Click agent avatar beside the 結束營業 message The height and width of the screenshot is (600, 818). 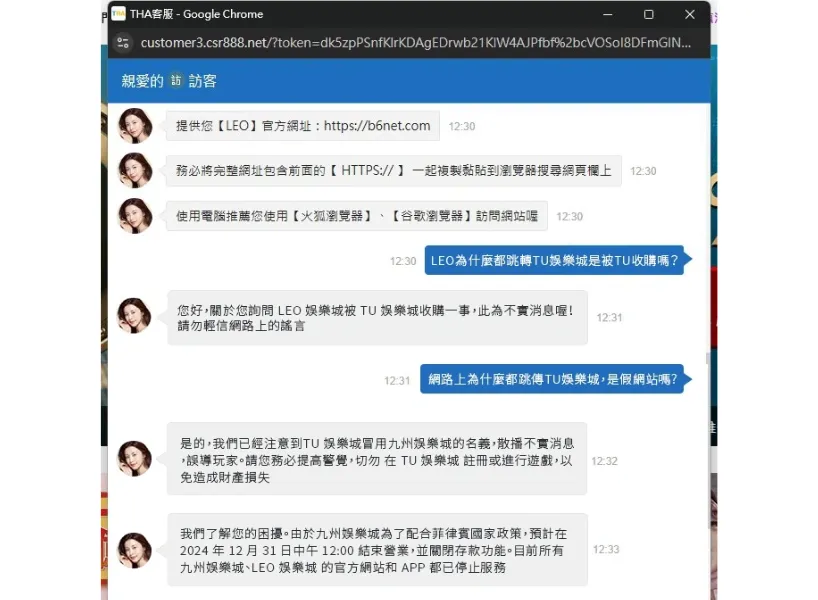pos(134,550)
